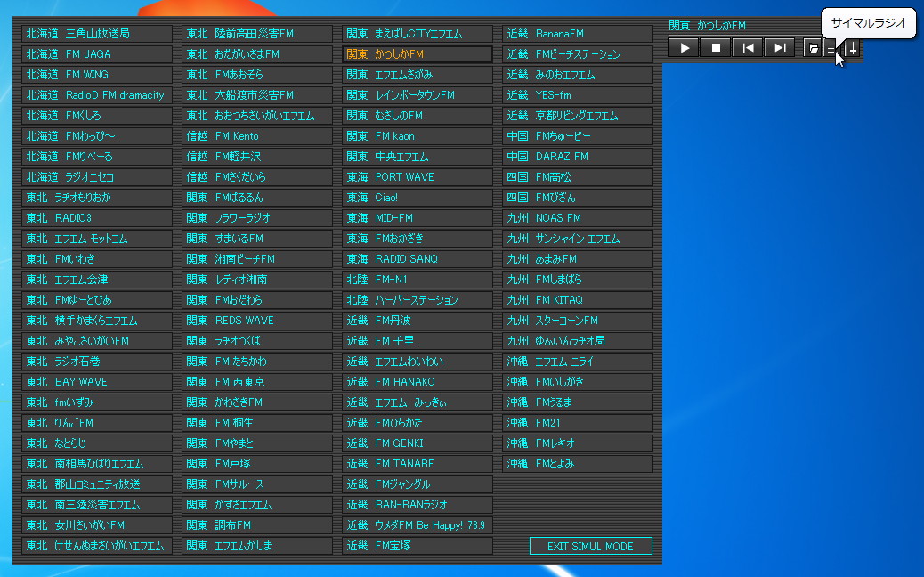This screenshot has height=577, width=924.
Task: Click highlighted 関東 かつしかFM station
Action: [417, 54]
